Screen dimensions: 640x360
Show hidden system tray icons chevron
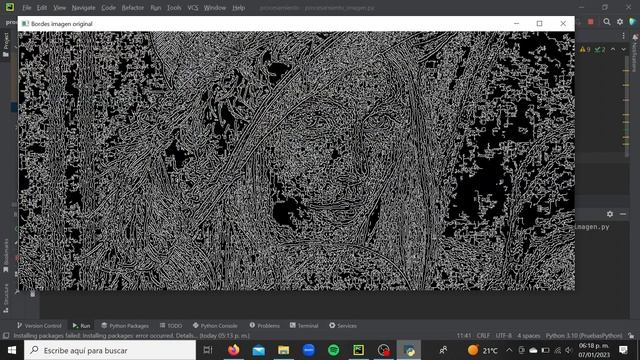pyautogui.click(x=509, y=350)
